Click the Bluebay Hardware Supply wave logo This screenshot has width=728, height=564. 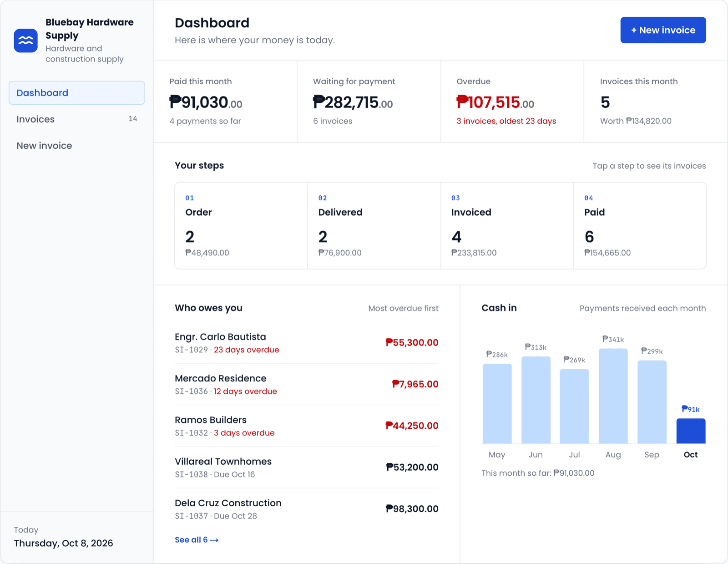[x=26, y=41]
